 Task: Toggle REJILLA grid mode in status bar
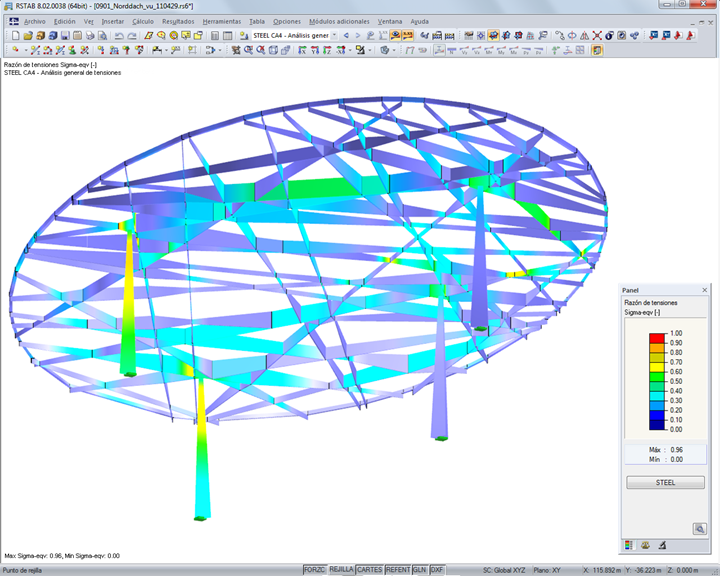tap(341, 570)
